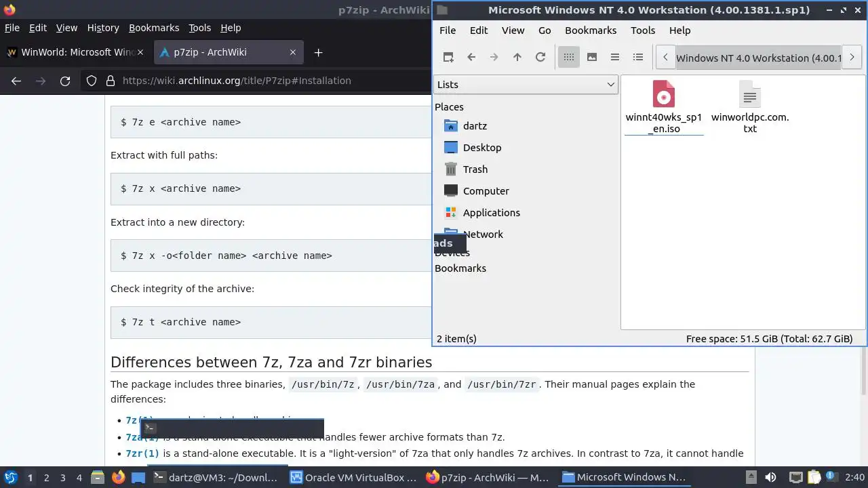Switch to icon view mode
Viewport: 868px width, 488px height.
(x=569, y=58)
